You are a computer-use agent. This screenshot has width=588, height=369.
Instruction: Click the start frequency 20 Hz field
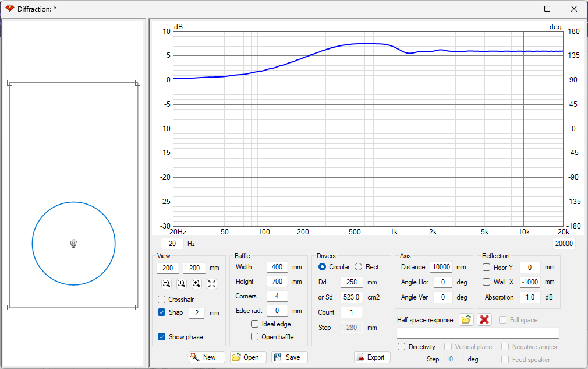tap(172, 244)
